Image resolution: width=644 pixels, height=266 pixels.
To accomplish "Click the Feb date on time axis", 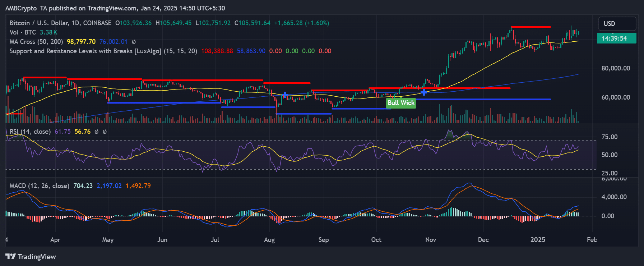I will (592, 240).
